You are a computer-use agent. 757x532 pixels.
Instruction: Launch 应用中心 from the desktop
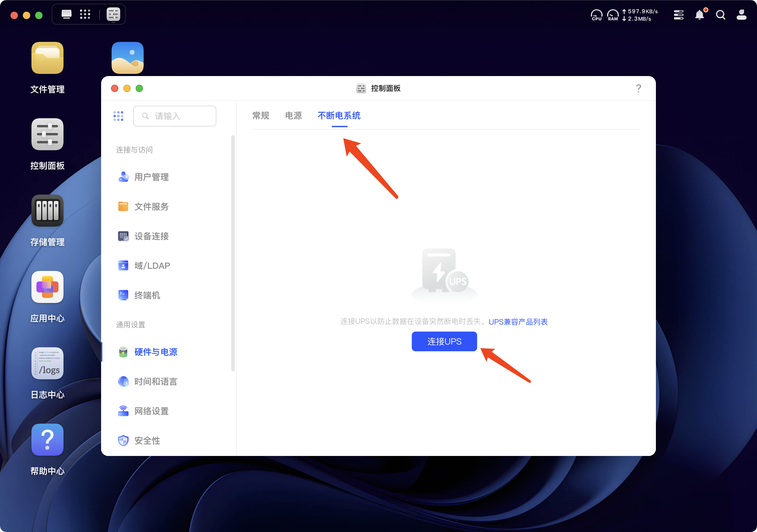click(x=47, y=287)
